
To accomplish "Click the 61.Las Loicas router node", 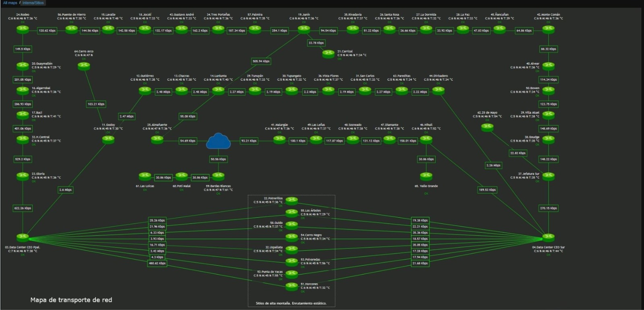I will click(145, 176).
